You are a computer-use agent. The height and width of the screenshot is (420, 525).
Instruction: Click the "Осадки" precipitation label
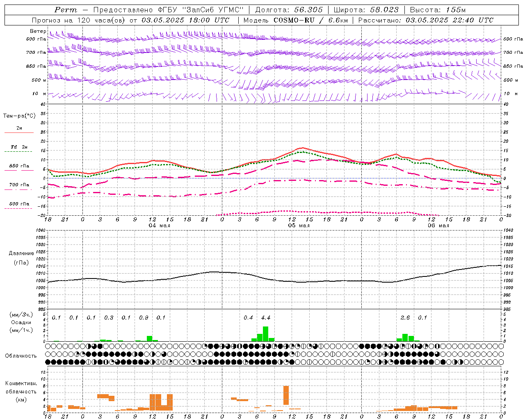tap(21, 322)
